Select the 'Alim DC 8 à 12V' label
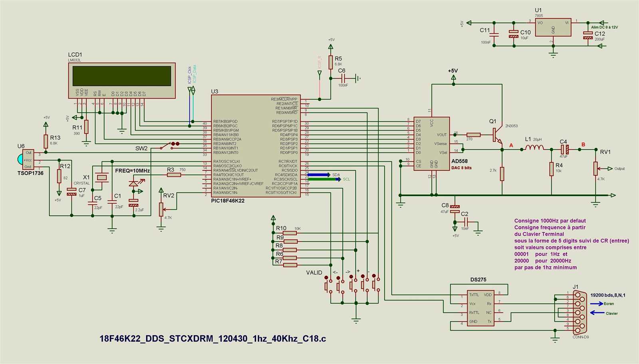Image resolution: width=639 pixels, height=364 pixels. (604, 27)
